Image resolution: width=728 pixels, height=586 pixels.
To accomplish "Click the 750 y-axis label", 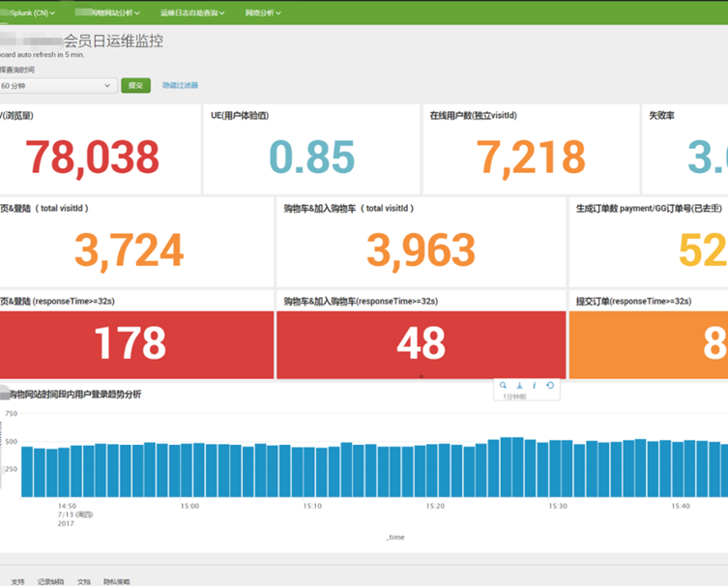I will [x=12, y=413].
